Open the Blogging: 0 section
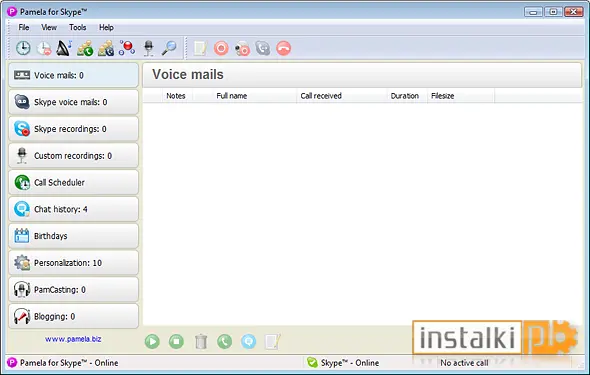 pos(73,316)
